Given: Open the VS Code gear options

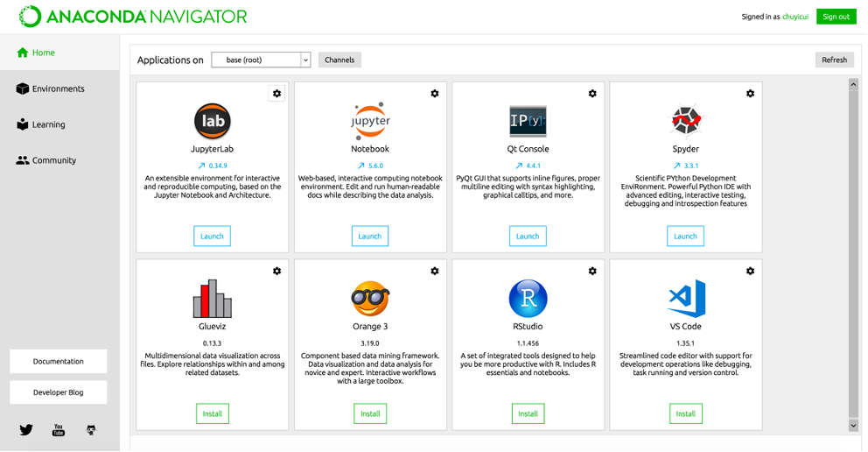Looking at the screenshot, I should (750, 271).
